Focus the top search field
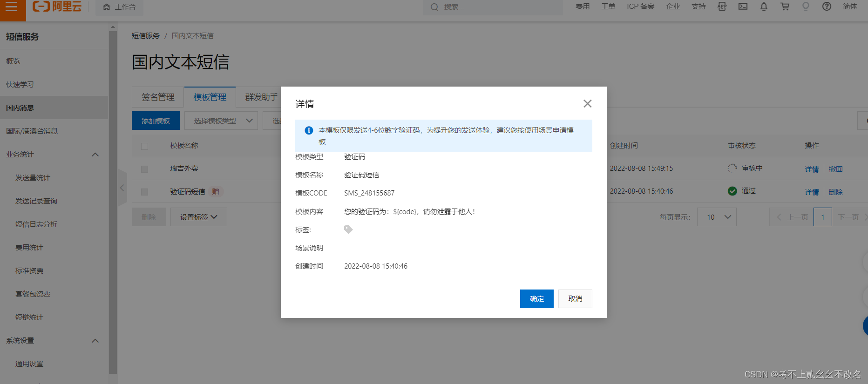 point(493,7)
